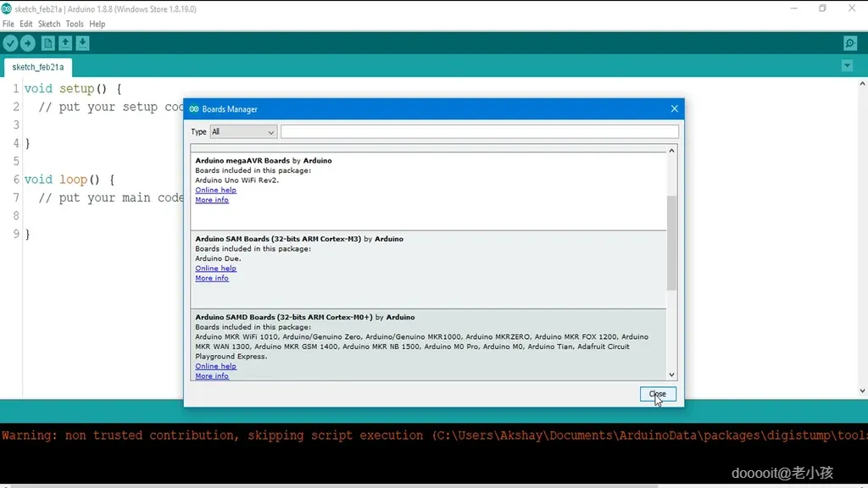The height and width of the screenshot is (488, 868).
Task: Open the Help menu
Action: pyautogui.click(x=97, y=24)
